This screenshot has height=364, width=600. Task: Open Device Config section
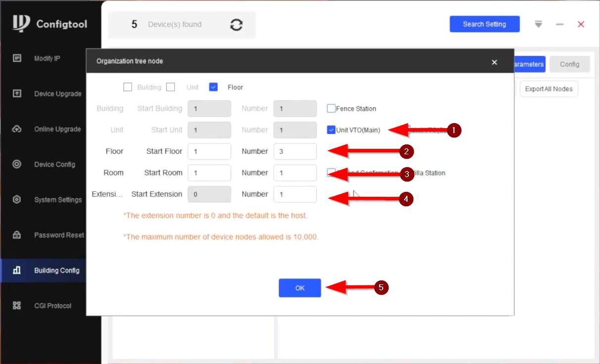tap(54, 165)
